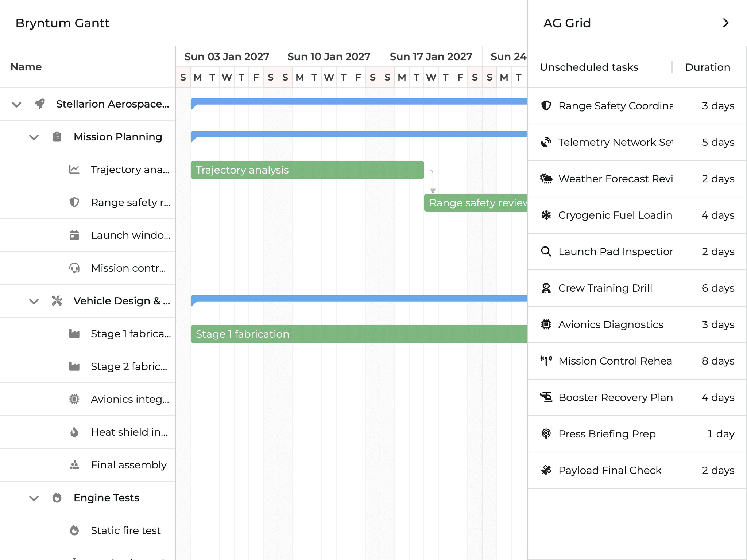
Task: Click the factory icon for Stage 1 fabrication row
Action: (74, 334)
